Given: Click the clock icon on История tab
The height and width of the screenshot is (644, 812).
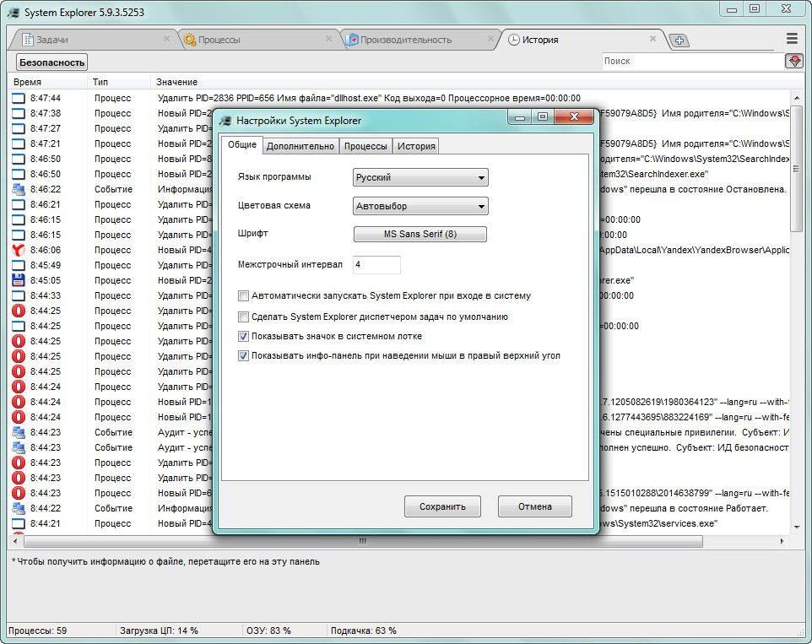Looking at the screenshot, I should tap(513, 40).
